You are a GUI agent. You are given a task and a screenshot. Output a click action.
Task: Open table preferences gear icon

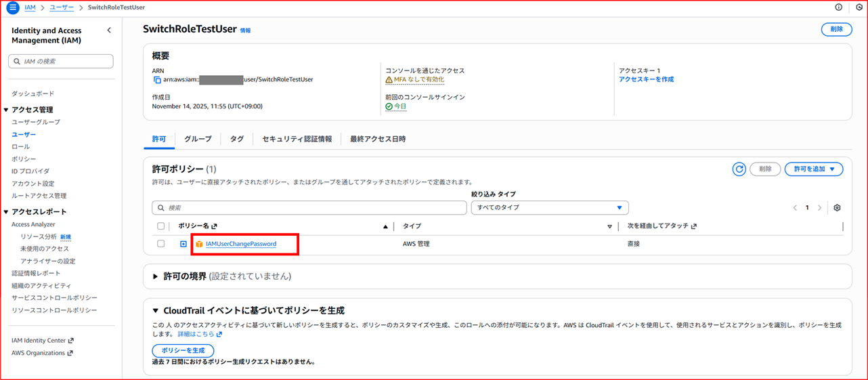click(x=838, y=208)
